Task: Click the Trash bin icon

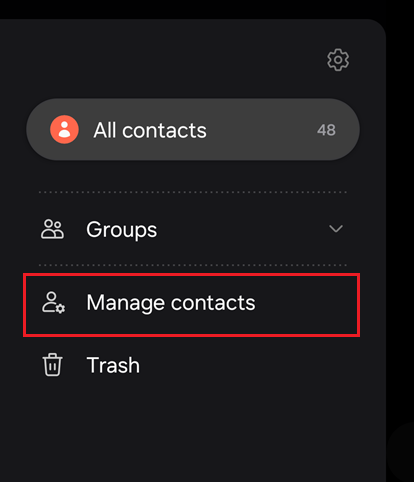Action: coord(52,365)
